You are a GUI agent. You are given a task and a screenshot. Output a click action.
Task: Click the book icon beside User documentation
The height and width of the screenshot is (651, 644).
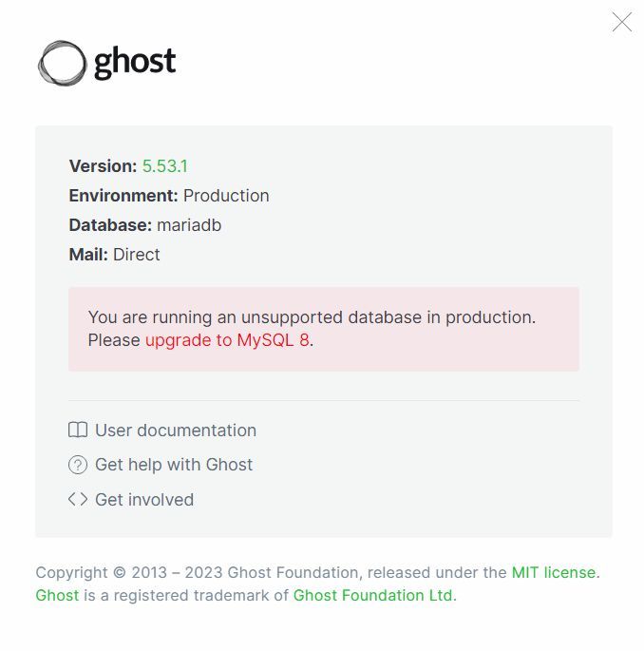pyautogui.click(x=78, y=430)
